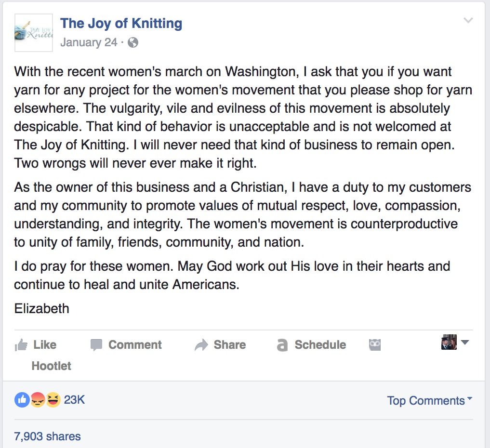Open the January 24 post timestamp
Image resolution: width=490 pixels, height=448 pixels.
[x=89, y=42]
